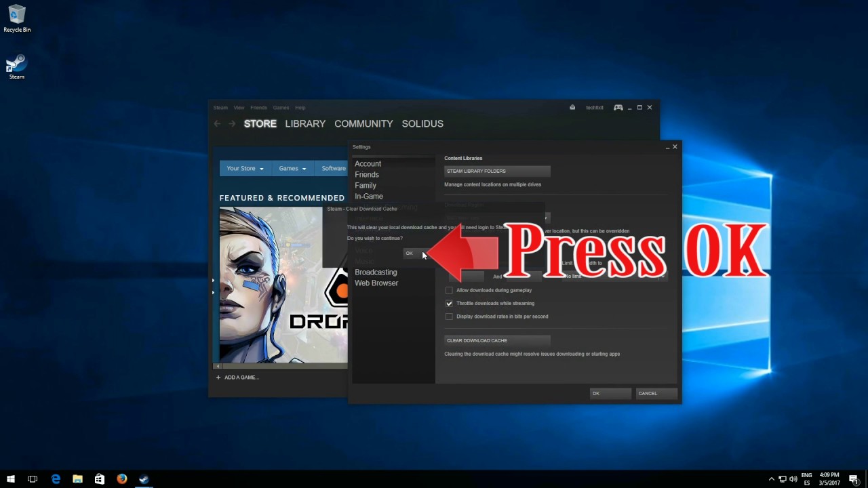Open the techfixit account menu
The width and height of the screenshot is (868, 488).
click(595, 108)
